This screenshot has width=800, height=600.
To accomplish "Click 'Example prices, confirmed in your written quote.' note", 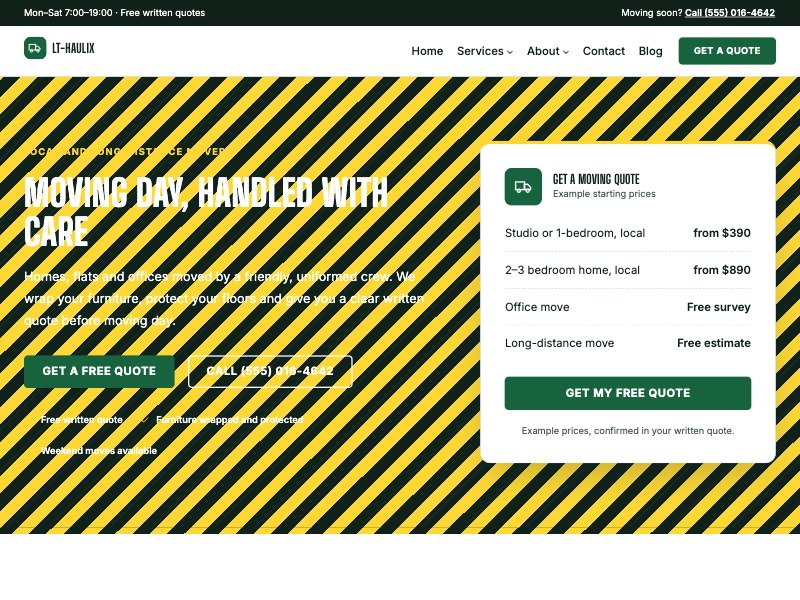I will pos(628,431).
